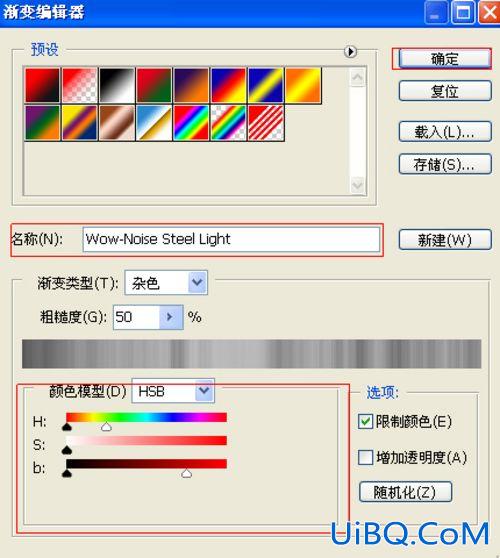
Task: Click the saturation range bar
Action: pyautogui.click(x=146, y=441)
